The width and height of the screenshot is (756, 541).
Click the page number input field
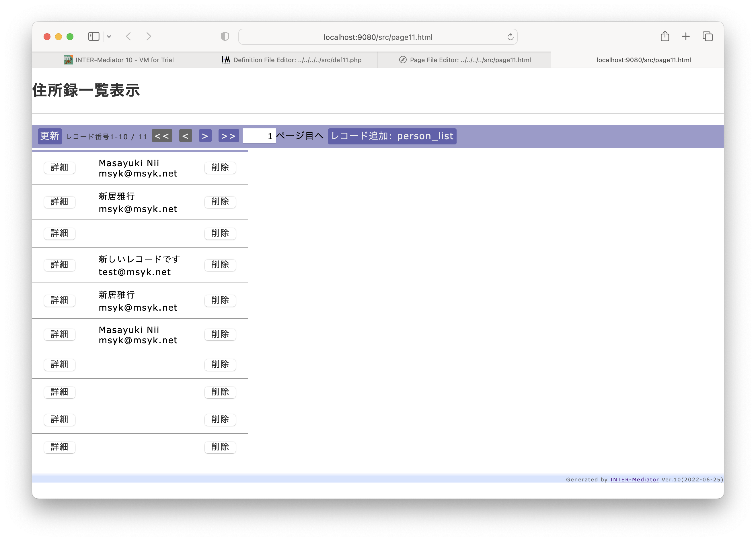(259, 136)
